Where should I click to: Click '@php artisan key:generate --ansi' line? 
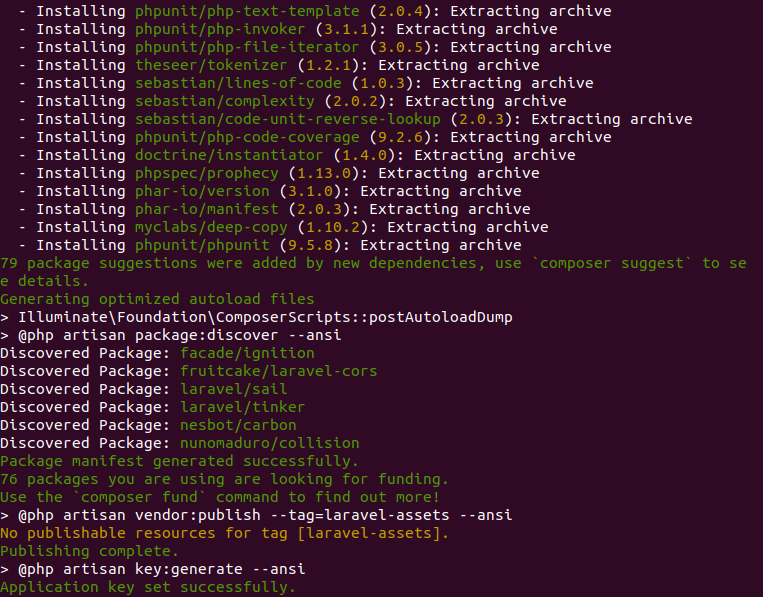(x=153, y=569)
